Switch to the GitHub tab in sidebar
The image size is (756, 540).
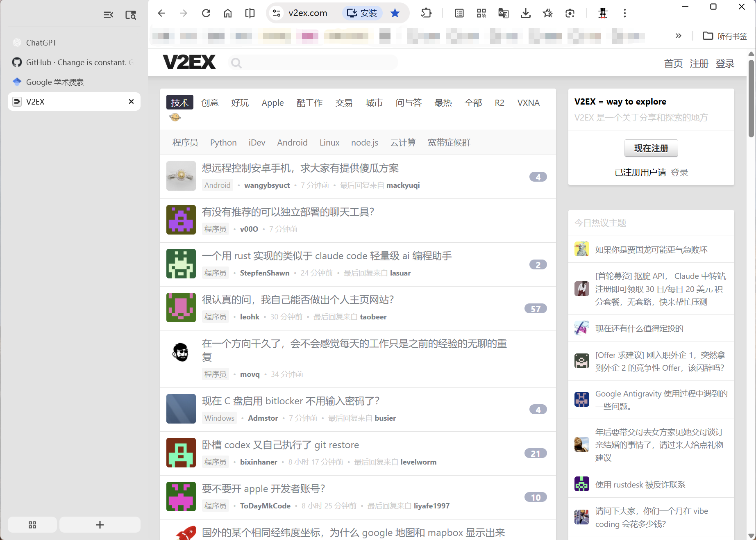coord(74,62)
